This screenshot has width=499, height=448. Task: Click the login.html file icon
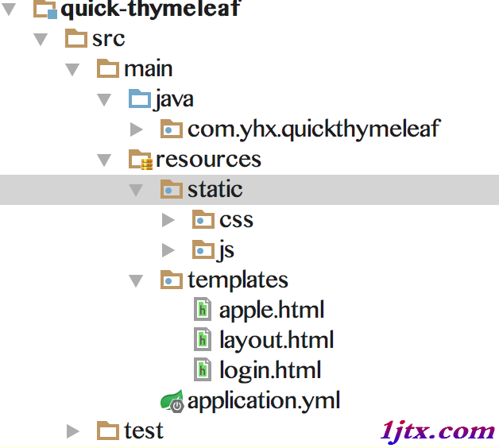point(203,369)
